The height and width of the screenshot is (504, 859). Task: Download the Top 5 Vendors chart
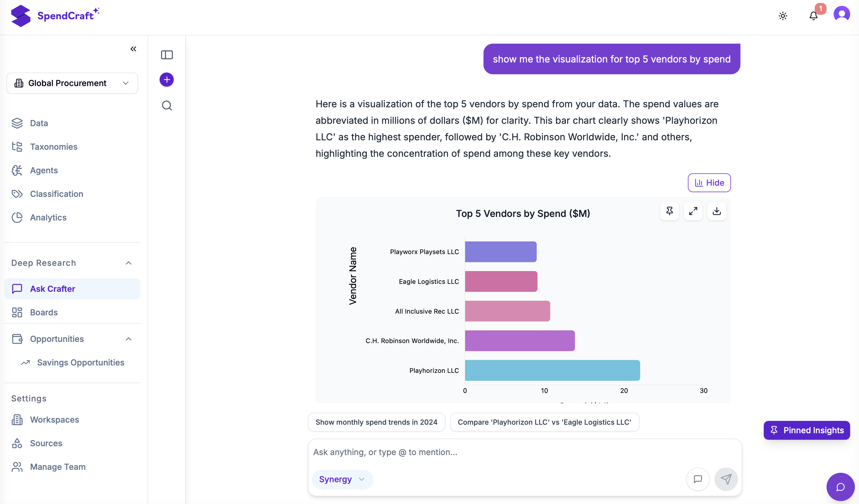point(717,211)
